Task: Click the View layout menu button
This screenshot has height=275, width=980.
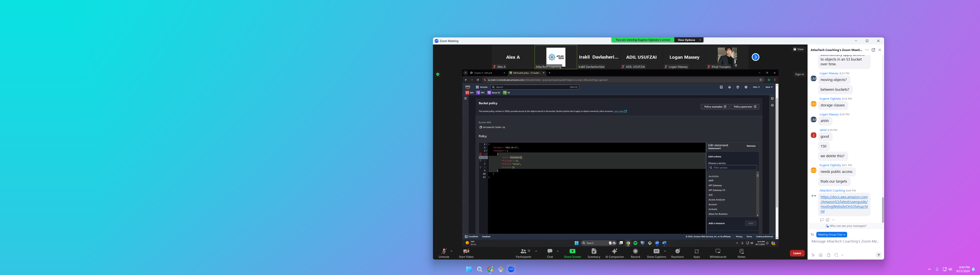Action: pos(799,49)
